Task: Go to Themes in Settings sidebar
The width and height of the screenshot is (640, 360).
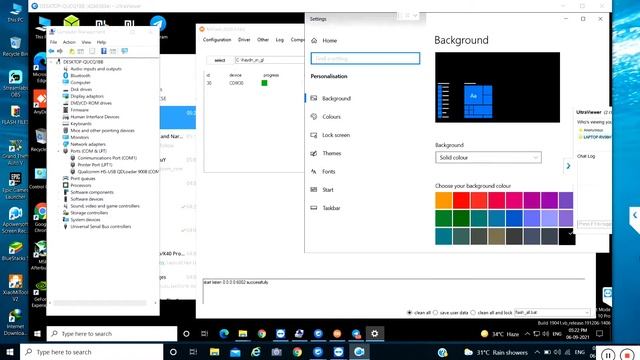Action: click(x=331, y=153)
